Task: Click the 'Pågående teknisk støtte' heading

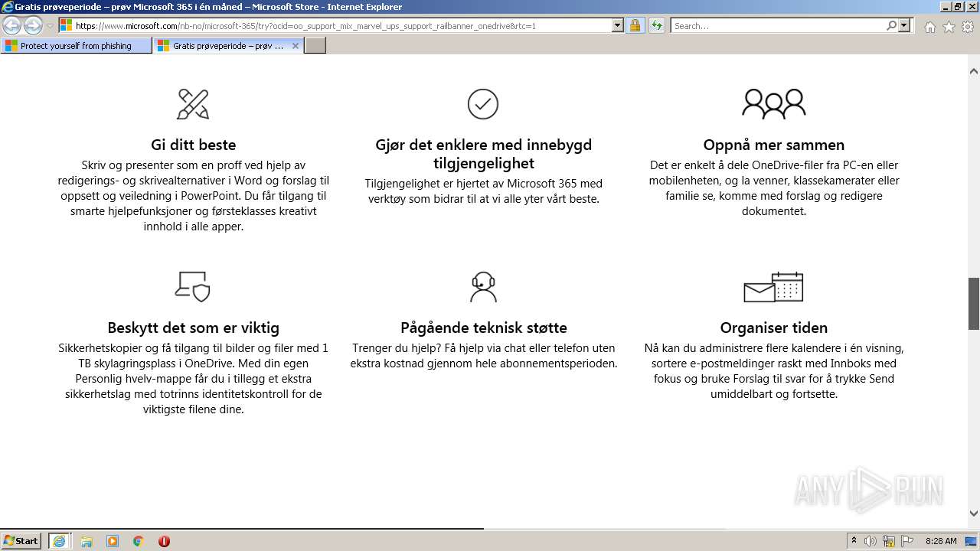Action: pos(484,328)
